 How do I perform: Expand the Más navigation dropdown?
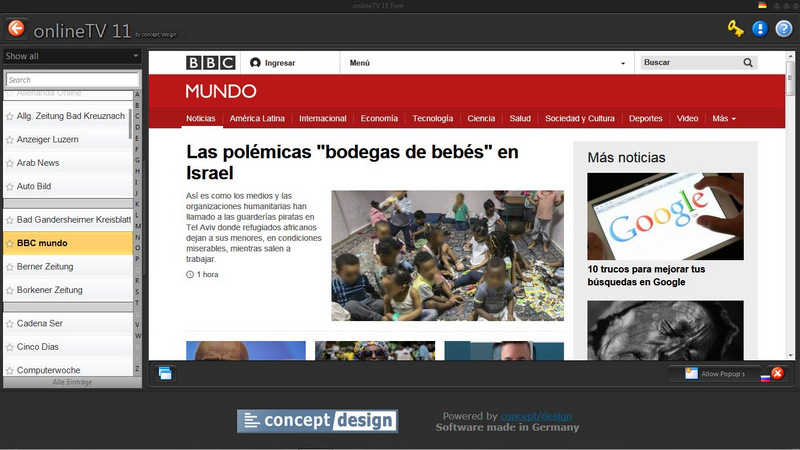tap(724, 118)
